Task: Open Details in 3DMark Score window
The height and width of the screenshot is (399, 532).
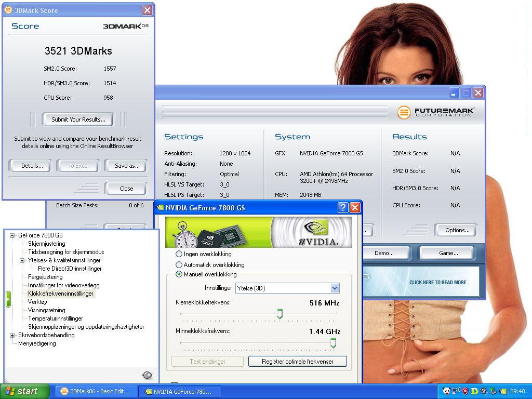Action: coord(31,166)
